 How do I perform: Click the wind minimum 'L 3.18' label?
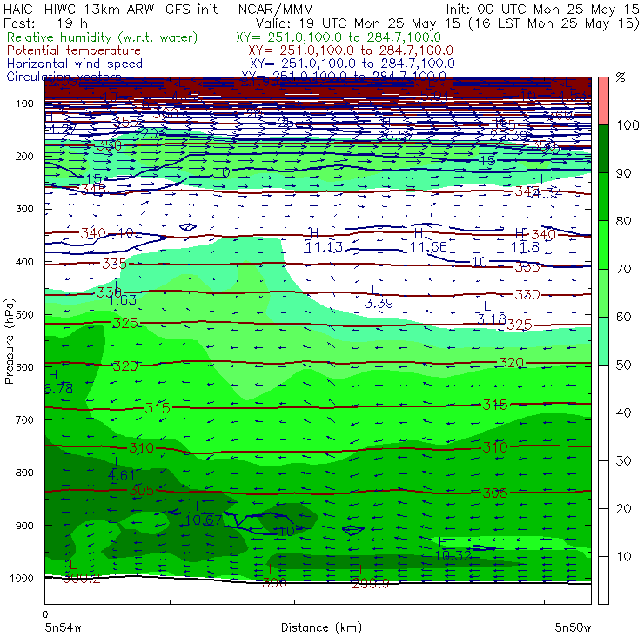pyautogui.click(x=491, y=312)
